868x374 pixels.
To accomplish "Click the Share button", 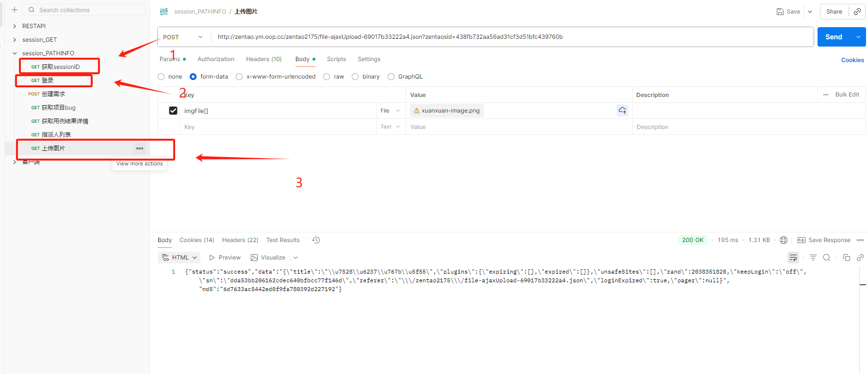I will [834, 12].
